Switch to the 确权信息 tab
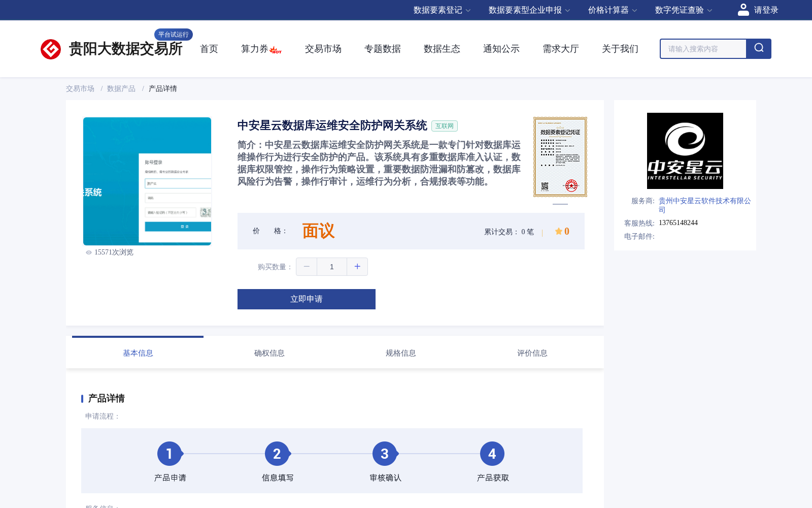 pyautogui.click(x=269, y=353)
